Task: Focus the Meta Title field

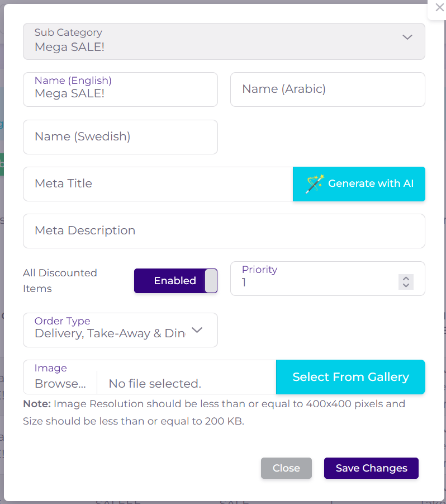Action: coord(158,184)
